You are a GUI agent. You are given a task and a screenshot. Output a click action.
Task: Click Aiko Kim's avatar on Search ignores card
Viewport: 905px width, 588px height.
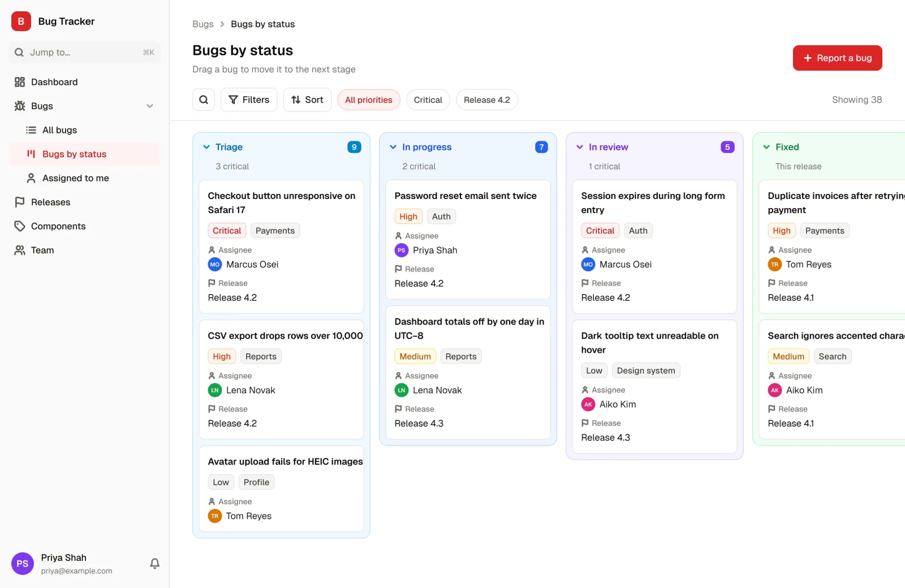coord(775,390)
